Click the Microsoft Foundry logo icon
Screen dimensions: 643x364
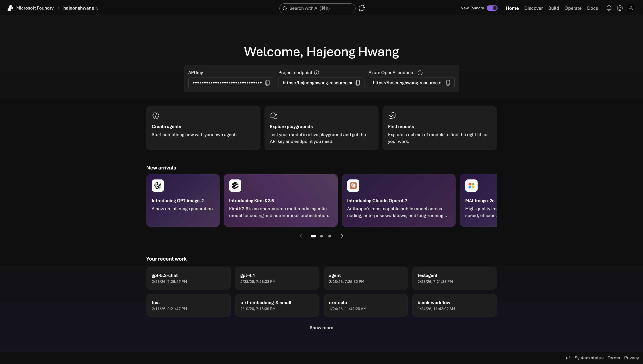(10, 8)
